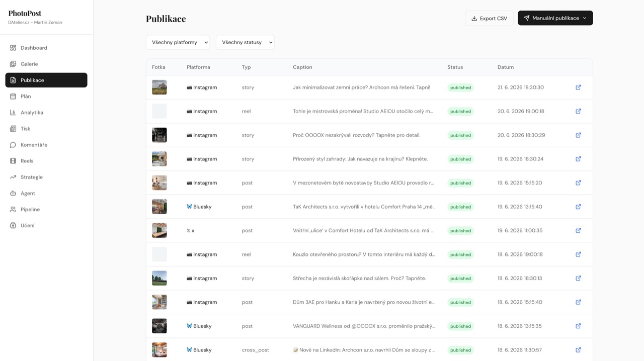Click the Pipeline people icon
Viewport: 644px width, 361px height.
(13, 209)
